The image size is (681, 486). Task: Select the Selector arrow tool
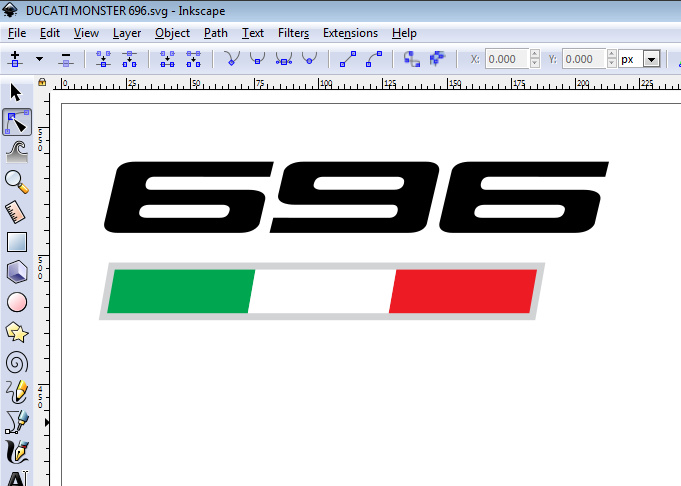(x=16, y=93)
